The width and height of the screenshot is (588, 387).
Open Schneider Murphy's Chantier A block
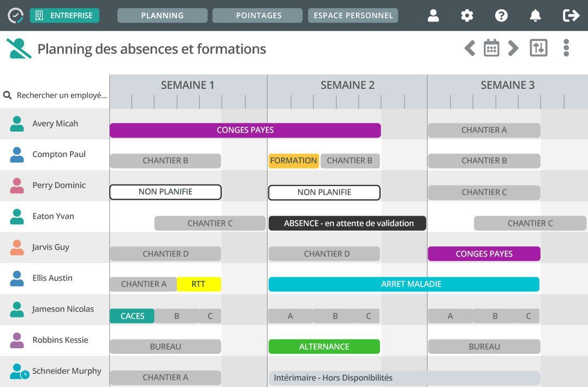165,378
